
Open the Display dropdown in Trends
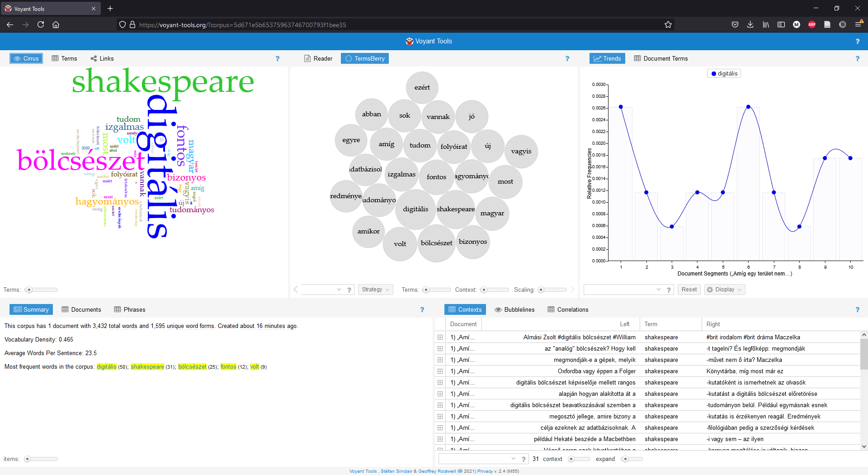(724, 290)
